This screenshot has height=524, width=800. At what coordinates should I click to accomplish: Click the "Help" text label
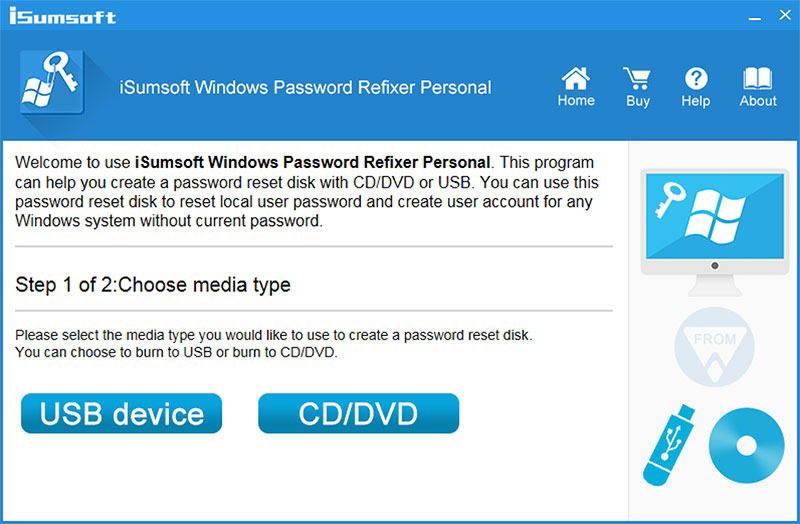[696, 101]
